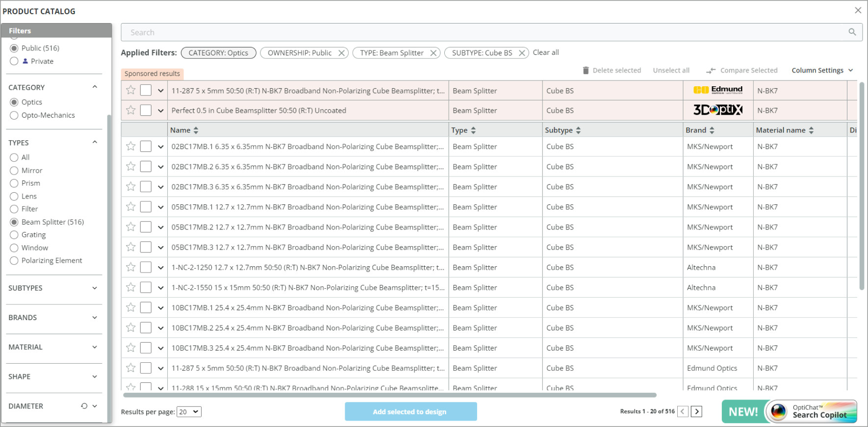868x427 pixels.
Task: Select the Filter type radio button
Action: click(14, 209)
